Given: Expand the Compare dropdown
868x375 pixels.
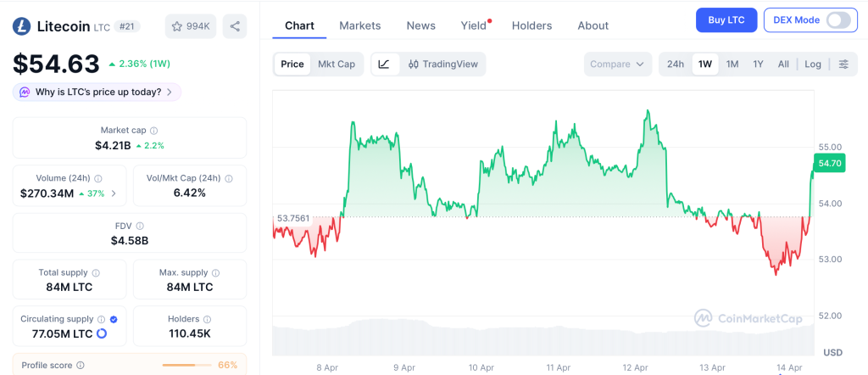Looking at the screenshot, I should tap(617, 64).
